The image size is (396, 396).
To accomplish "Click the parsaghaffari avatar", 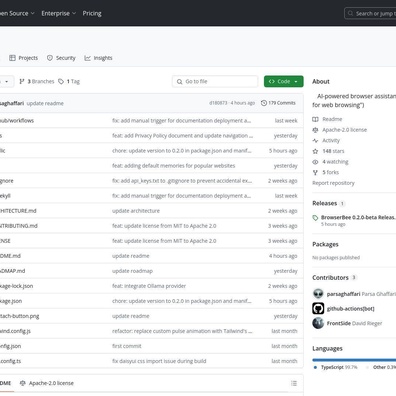I will 318,294.
